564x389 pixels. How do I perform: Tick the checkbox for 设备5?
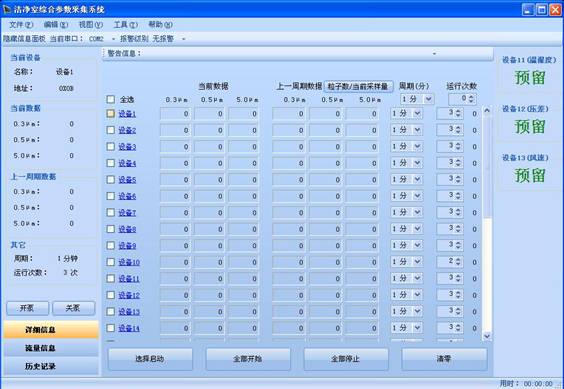coord(111,180)
